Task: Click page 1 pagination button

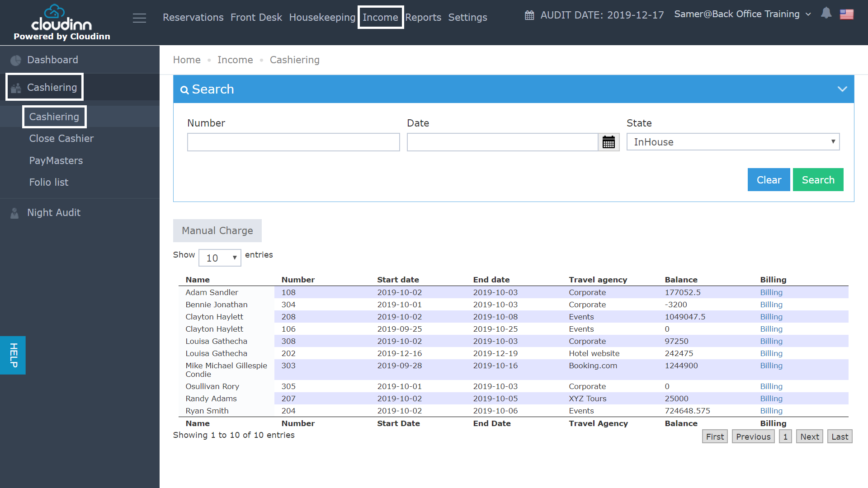Action: coord(785,436)
